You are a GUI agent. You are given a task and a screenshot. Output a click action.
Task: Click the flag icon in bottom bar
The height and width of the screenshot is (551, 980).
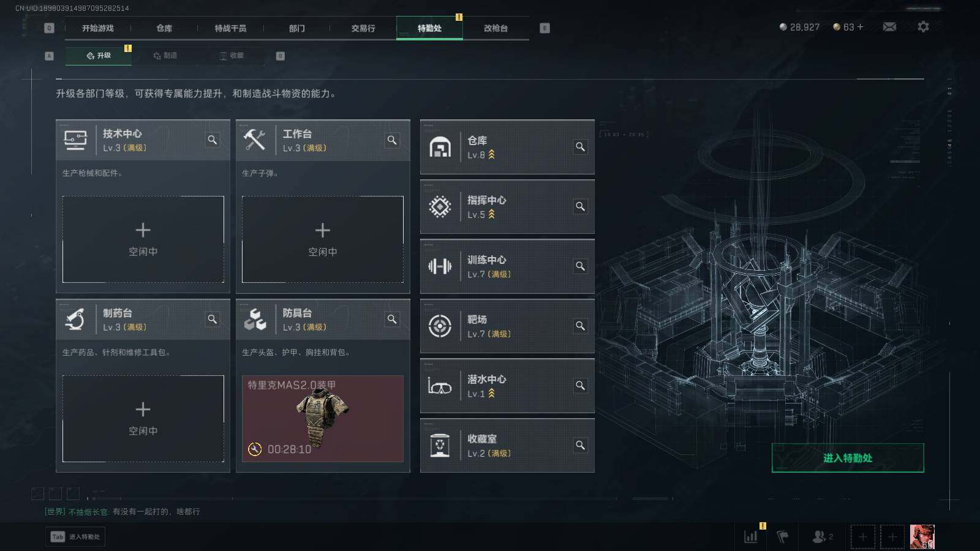click(x=782, y=537)
